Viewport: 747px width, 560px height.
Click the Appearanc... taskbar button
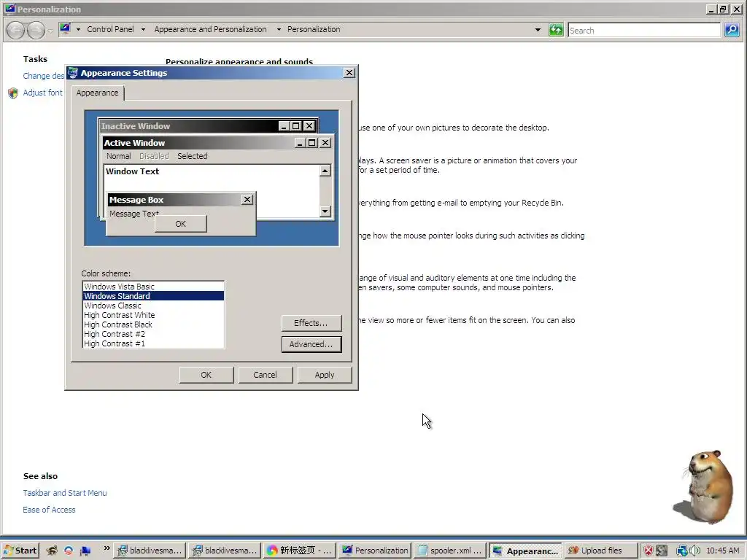[525, 551]
